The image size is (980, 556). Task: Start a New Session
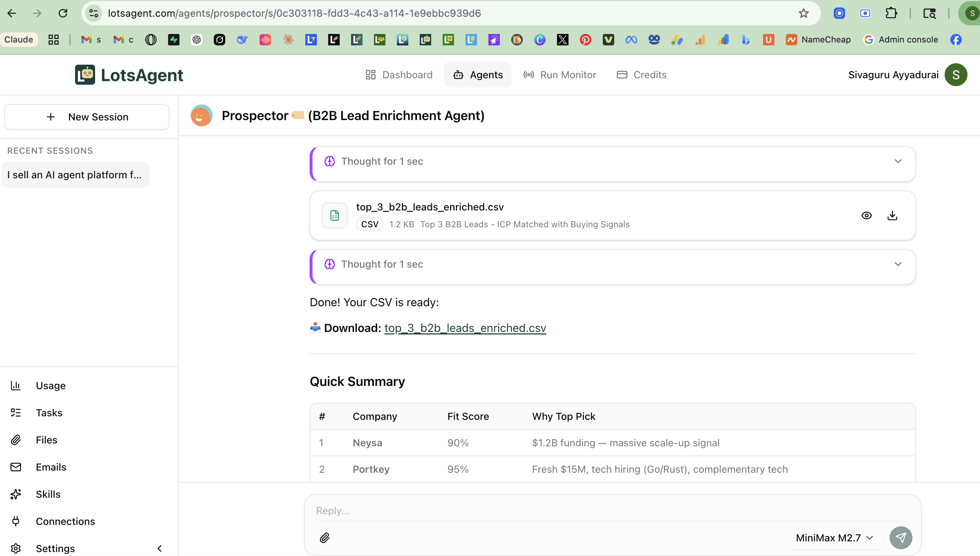point(87,117)
